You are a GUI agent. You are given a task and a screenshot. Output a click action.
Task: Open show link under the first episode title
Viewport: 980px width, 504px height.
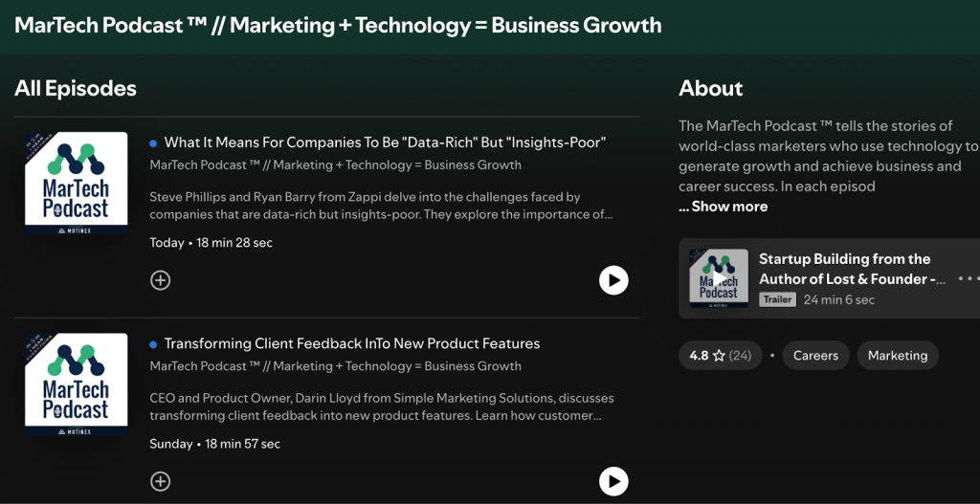click(336, 164)
